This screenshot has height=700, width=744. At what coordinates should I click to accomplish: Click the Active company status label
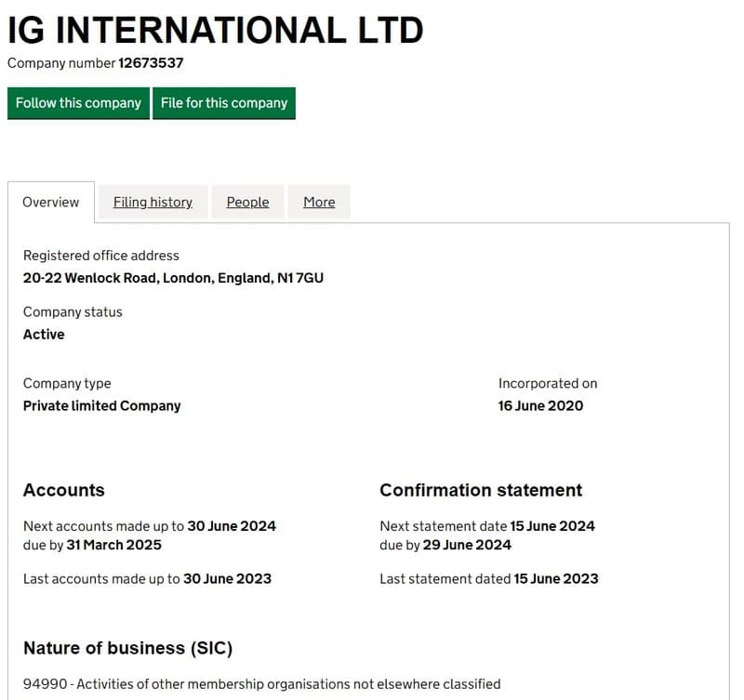pos(43,334)
